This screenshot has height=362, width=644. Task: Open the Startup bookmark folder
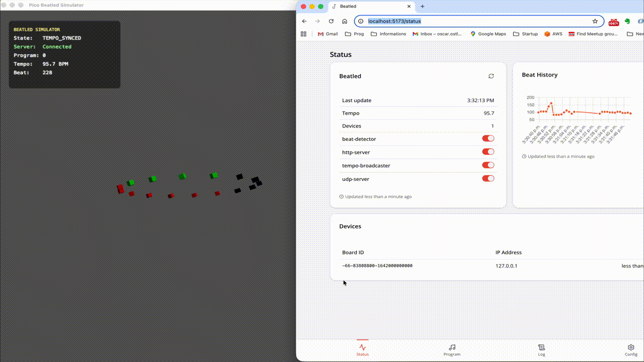point(525,34)
